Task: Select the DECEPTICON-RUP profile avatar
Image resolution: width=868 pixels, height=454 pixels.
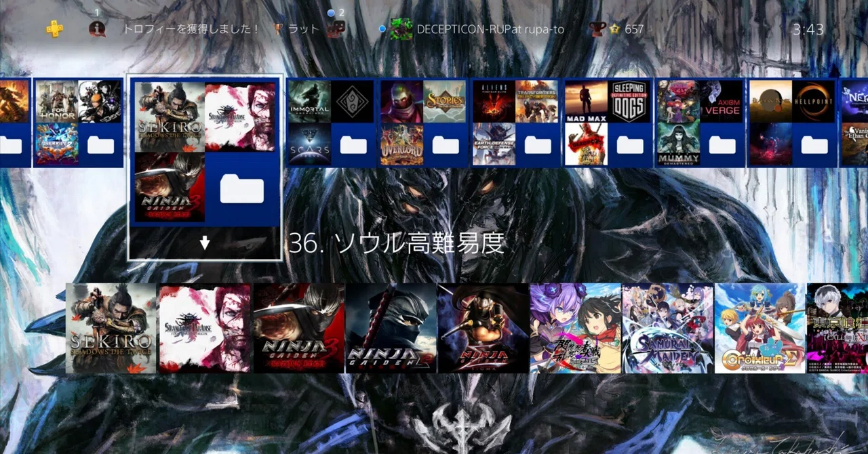Action: click(x=401, y=28)
